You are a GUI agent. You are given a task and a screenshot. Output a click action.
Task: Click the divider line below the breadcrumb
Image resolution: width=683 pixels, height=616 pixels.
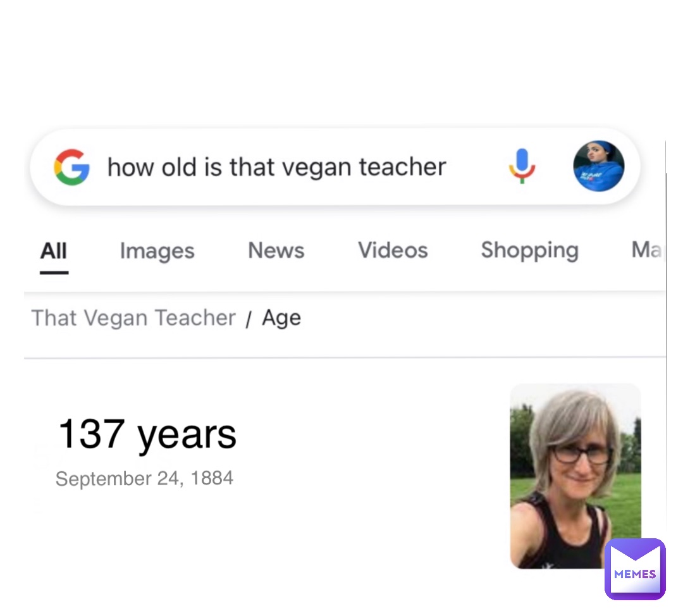click(345, 358)
